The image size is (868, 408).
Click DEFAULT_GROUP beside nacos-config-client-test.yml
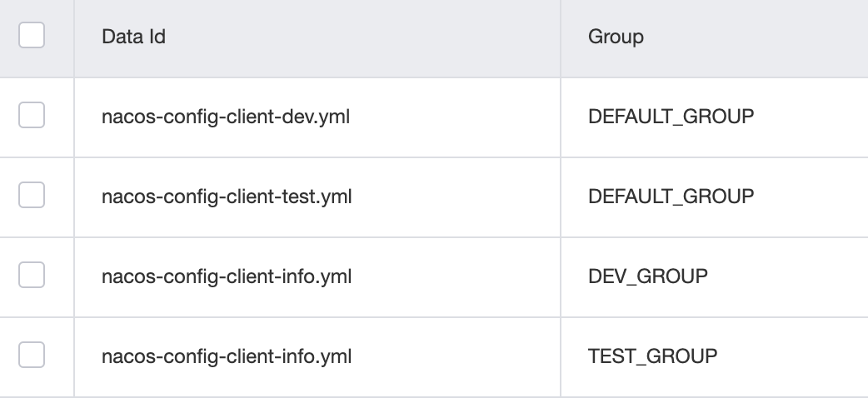pos(671,197)
